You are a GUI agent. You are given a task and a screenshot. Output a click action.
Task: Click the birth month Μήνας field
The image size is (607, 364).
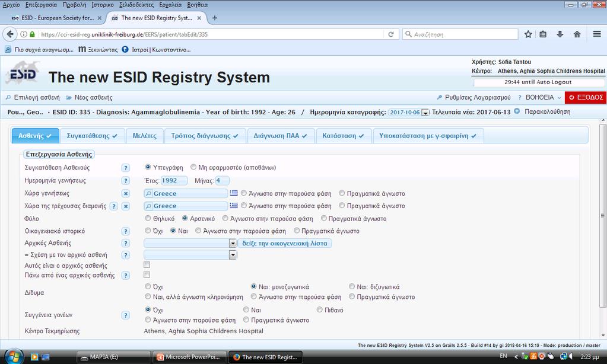[x=222, y=180]
